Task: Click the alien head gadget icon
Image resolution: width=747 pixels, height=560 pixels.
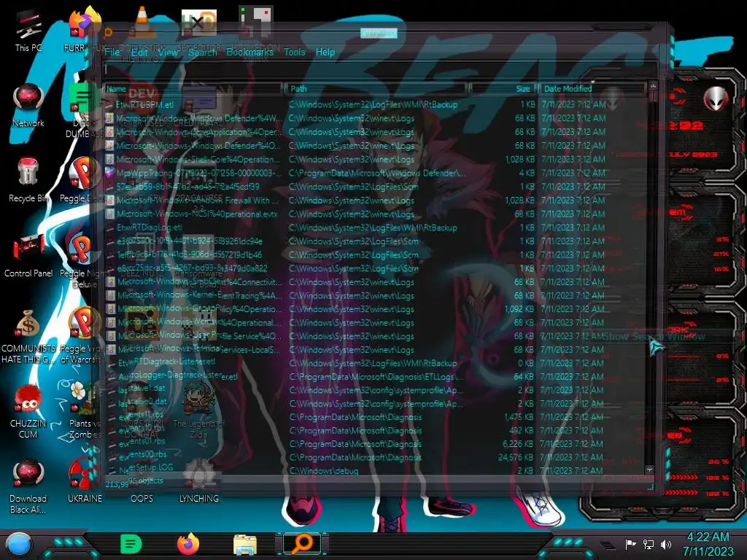Action: [x=715, y=98]
